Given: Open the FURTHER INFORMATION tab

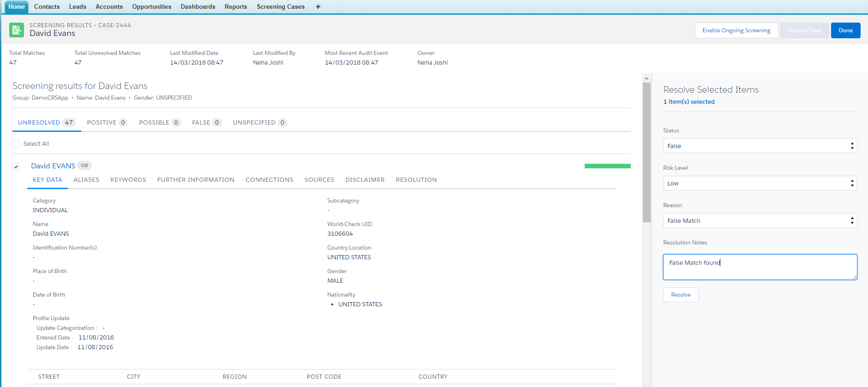Looking at the screenshot, I should (x=196, y=180).
